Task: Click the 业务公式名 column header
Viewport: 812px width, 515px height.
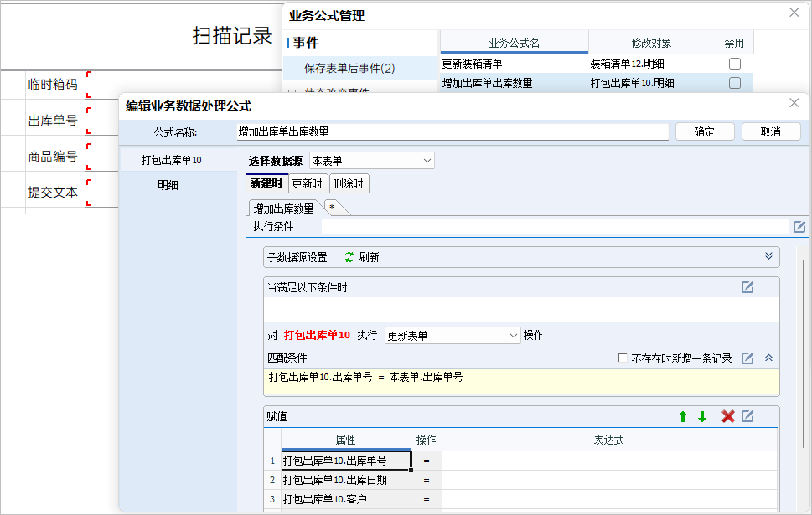Action: tap(515, 43)
